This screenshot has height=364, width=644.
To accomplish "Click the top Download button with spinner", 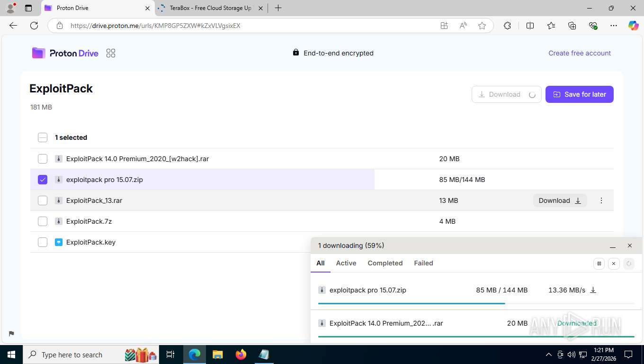I will point(506,94).
